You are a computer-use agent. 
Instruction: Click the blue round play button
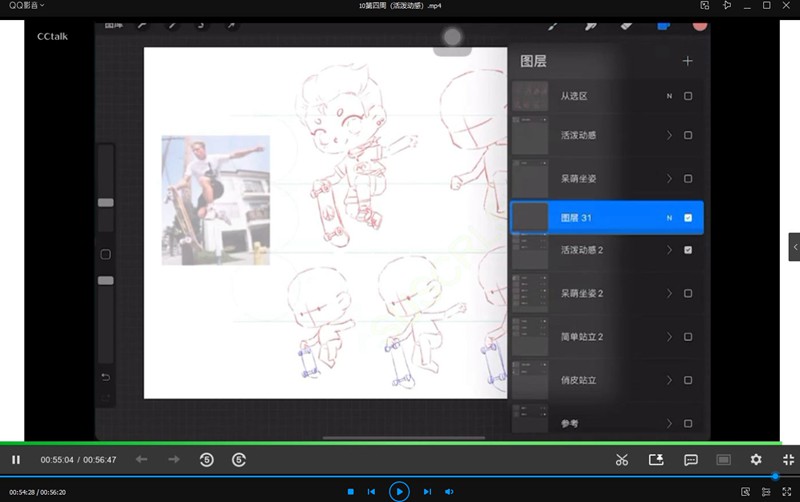[x=399, y=491]
